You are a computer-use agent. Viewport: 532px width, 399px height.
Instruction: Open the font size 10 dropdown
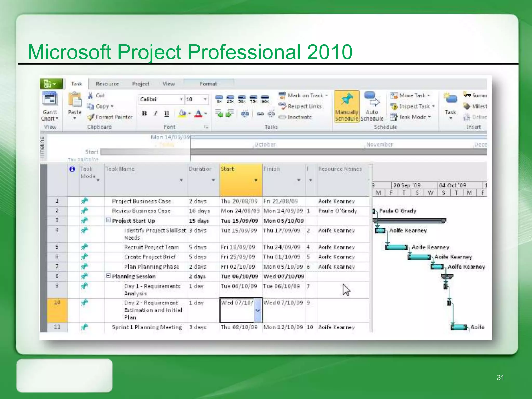point(205,99)
